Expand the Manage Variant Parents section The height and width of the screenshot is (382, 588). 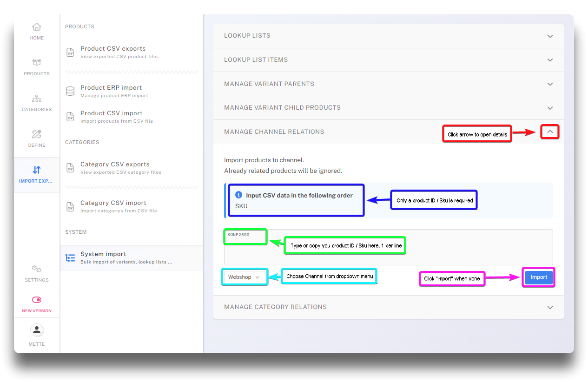[x=550, y=84]
